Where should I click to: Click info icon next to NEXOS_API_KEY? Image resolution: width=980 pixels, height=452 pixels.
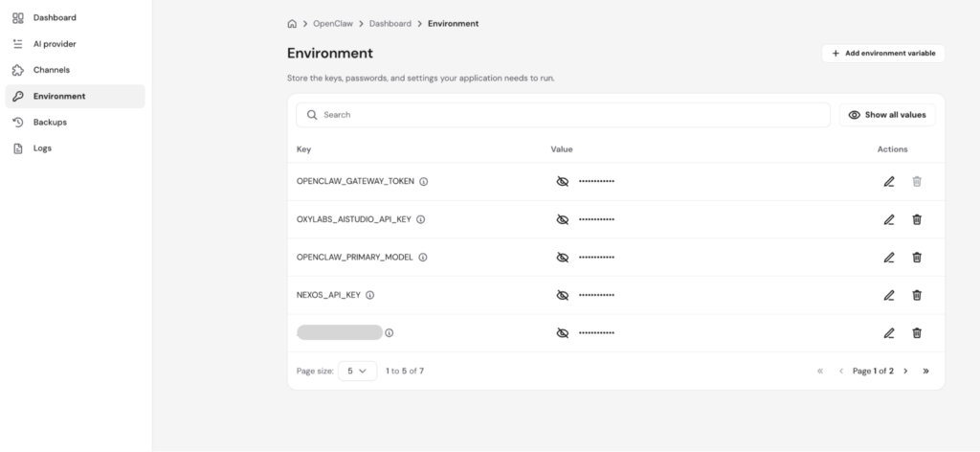(370, 295)
